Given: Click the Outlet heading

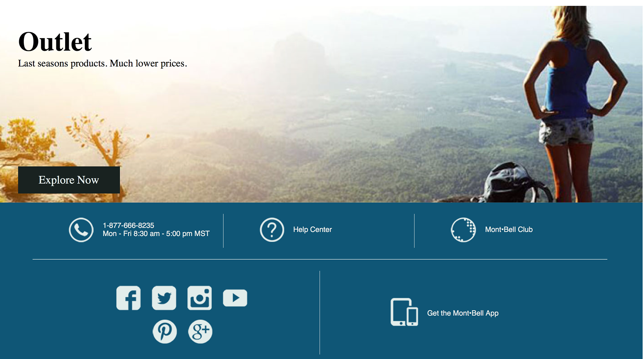Looking at the screenshot, I should point(55,42).
